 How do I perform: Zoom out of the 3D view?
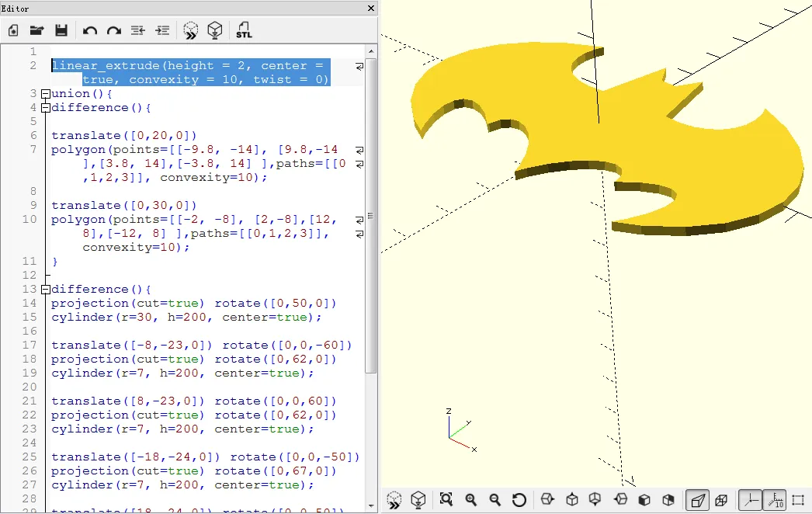coord(495,499)
